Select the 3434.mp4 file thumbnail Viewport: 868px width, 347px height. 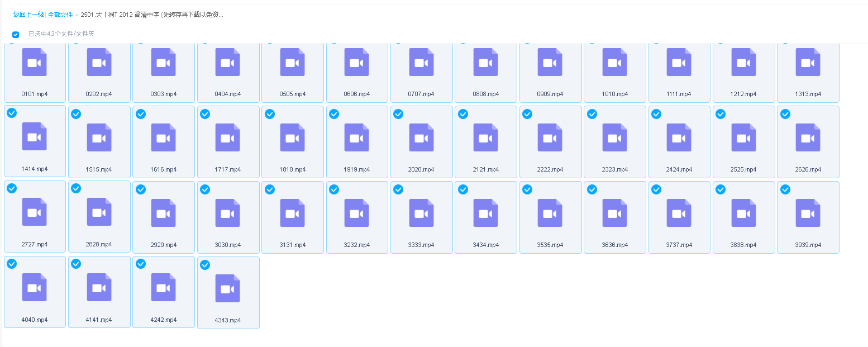pyautogui.click(x=485, y=213)
